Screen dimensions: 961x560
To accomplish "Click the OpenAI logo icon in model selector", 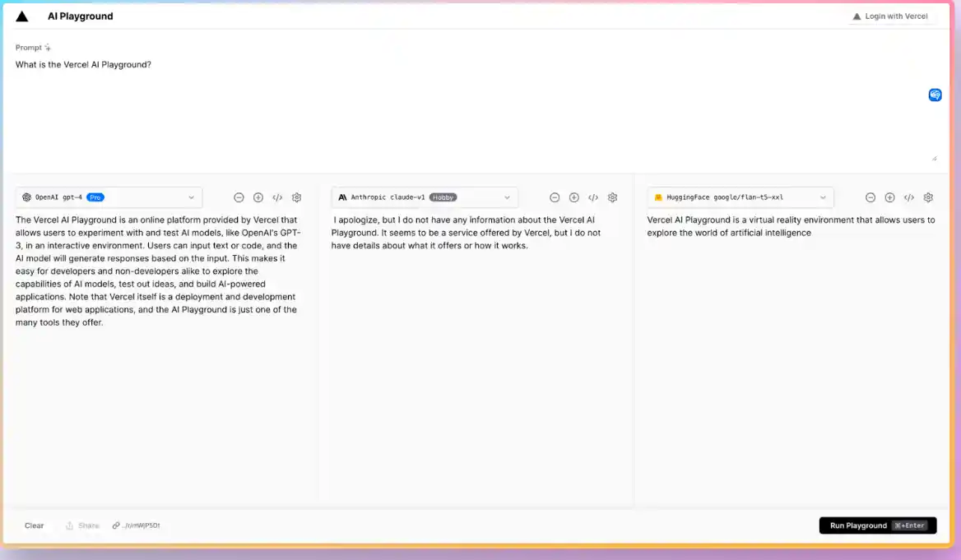I will 26,197.
